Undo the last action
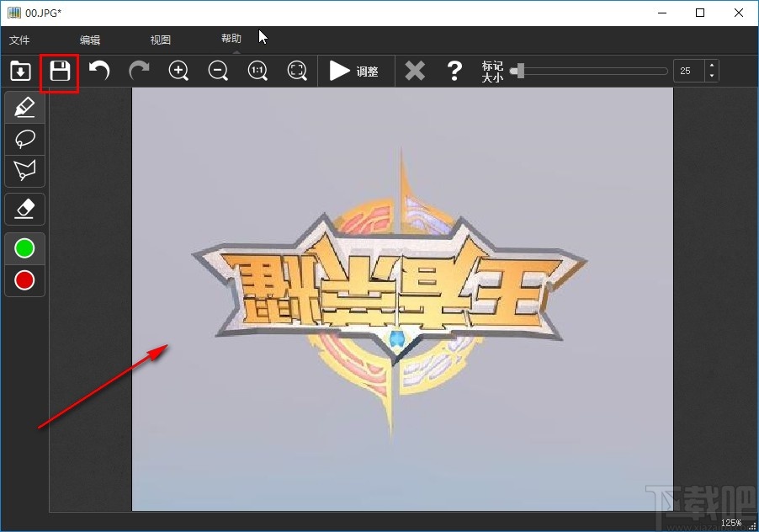 click(99, 72)
